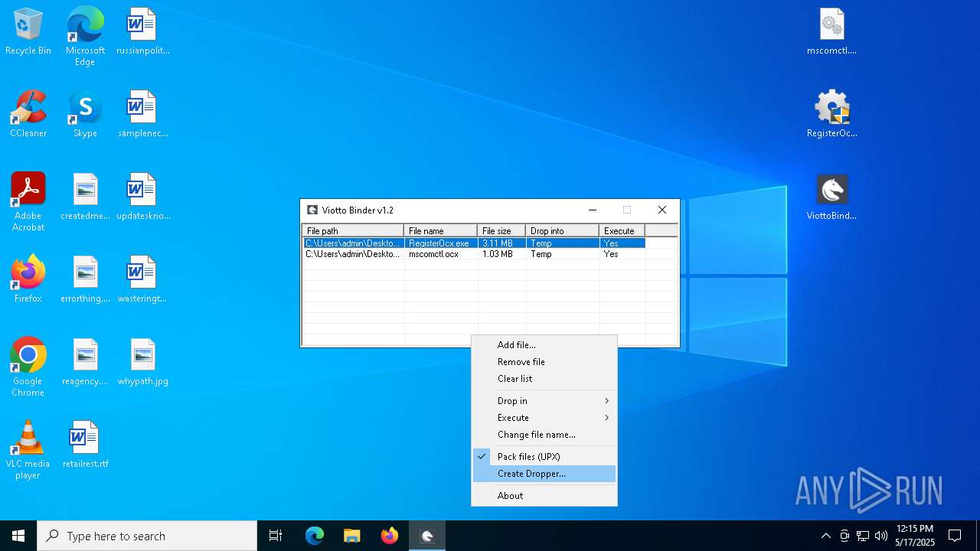This screenshot has height=551, width=980.
Task: Click the 1.03 MB file size cell
Action: pos(501,254)
